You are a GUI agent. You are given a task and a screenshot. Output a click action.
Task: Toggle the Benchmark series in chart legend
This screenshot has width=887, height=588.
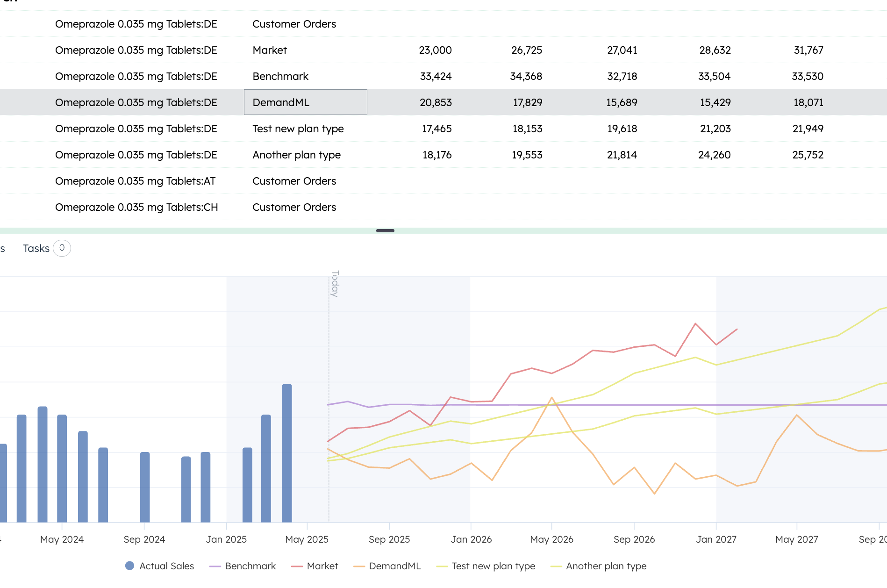point(250,566)
